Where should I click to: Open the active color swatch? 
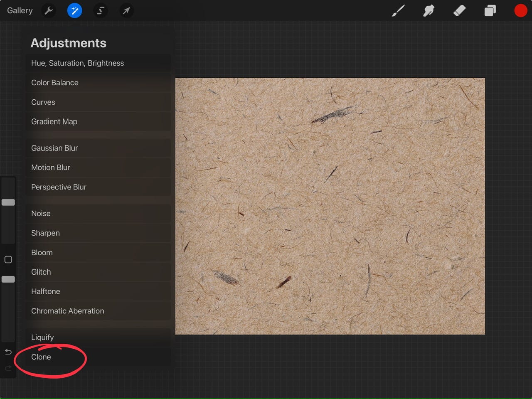pyautogui.click(x=521, y=10)
